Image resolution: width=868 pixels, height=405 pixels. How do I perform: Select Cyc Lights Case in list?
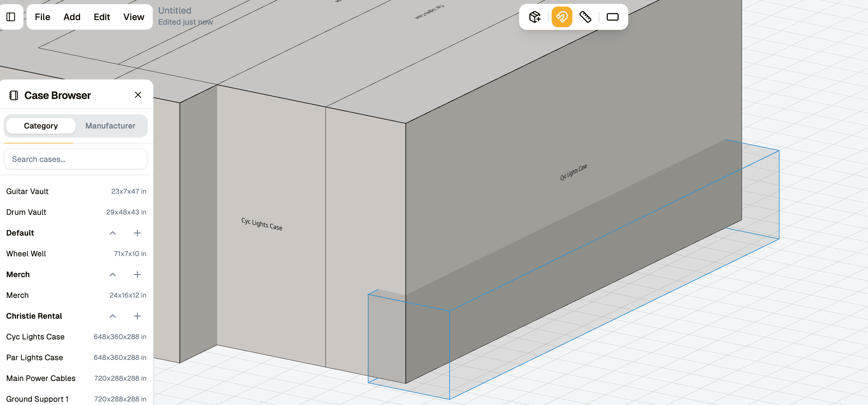(x=35, y=337)
